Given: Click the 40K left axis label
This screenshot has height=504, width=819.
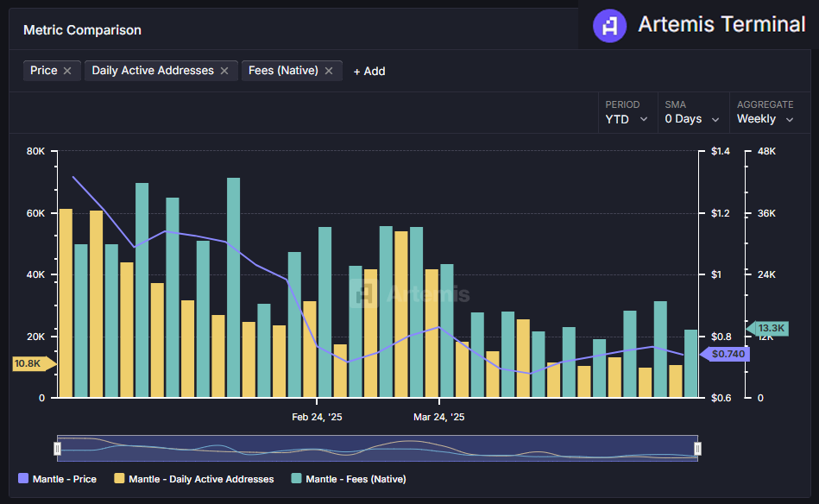Looking at the screenshot, I should point(35,274).
